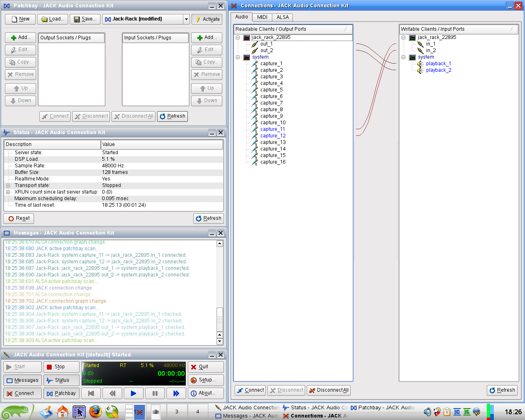Select capture_12 output port
Viewport: 525px width, 420px height.
click(273, 136)
